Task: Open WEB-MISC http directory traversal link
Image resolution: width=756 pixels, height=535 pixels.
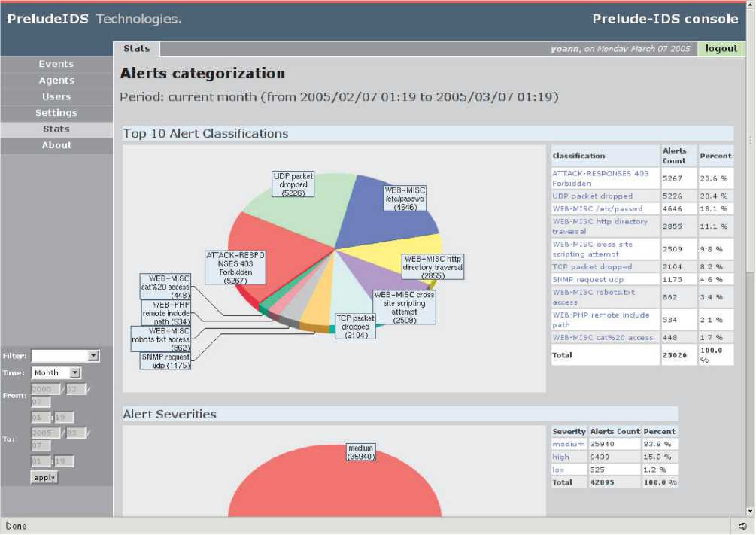Action: click(600, 226)
